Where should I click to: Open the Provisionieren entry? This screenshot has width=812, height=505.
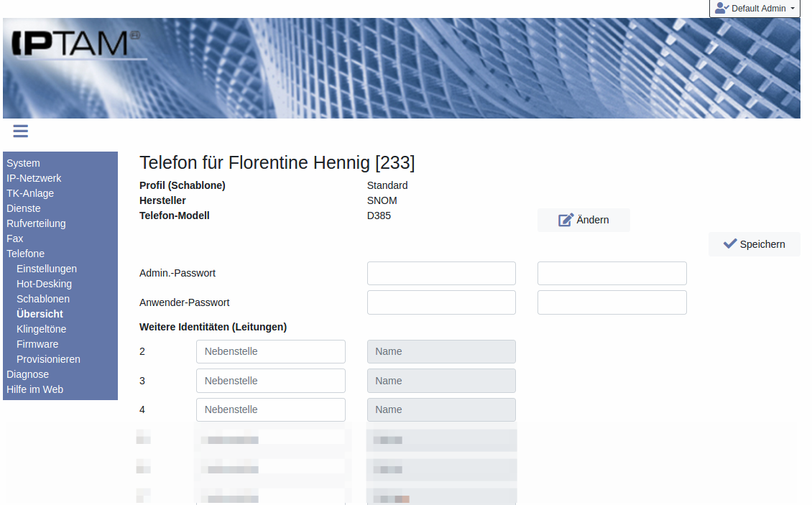48,359
